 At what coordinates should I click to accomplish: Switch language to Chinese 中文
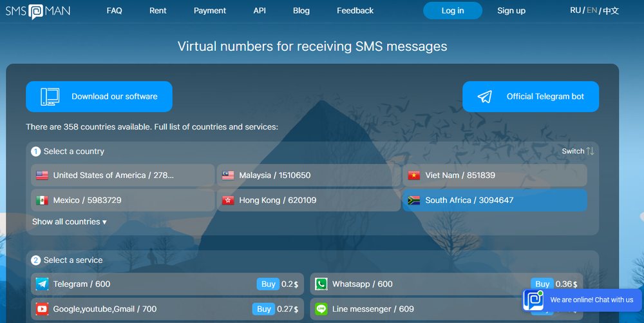point(611,11)
